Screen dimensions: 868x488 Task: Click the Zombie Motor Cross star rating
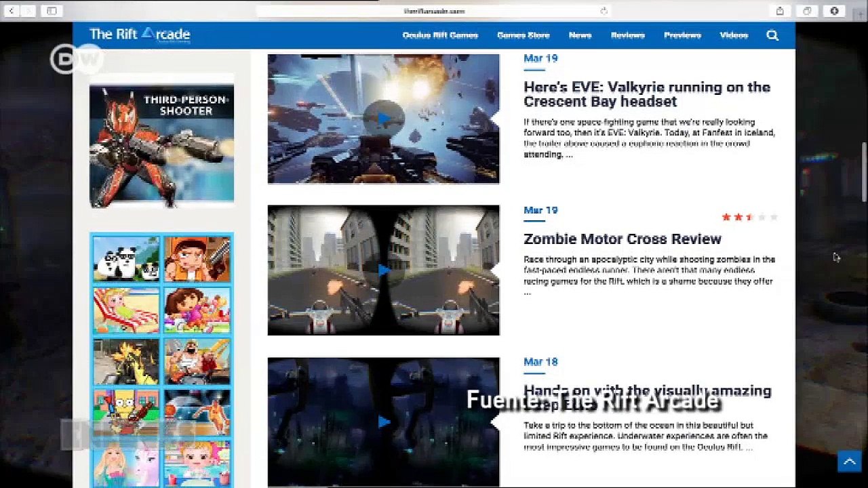point(749,217)
